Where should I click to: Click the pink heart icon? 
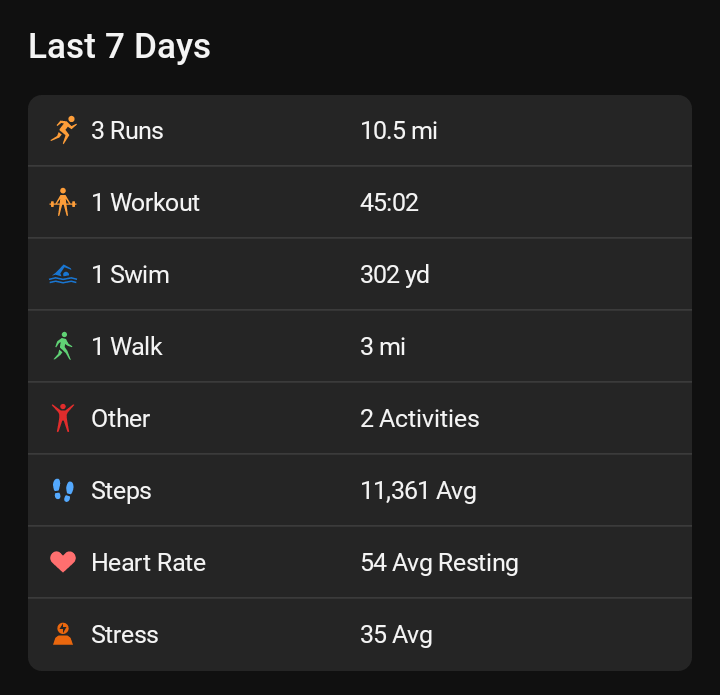coord(63,562)
